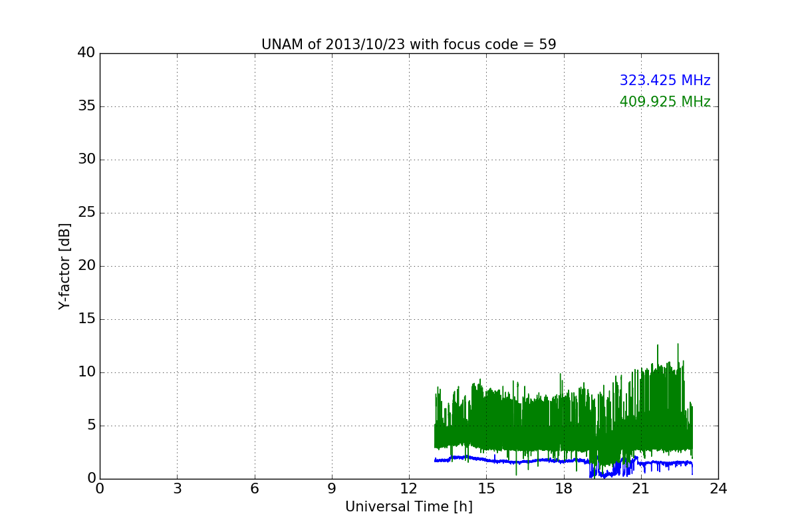This screenshot has height=532, width=798.
Task: Click the y-axis tick label 10
Action: tap(86, 372)
